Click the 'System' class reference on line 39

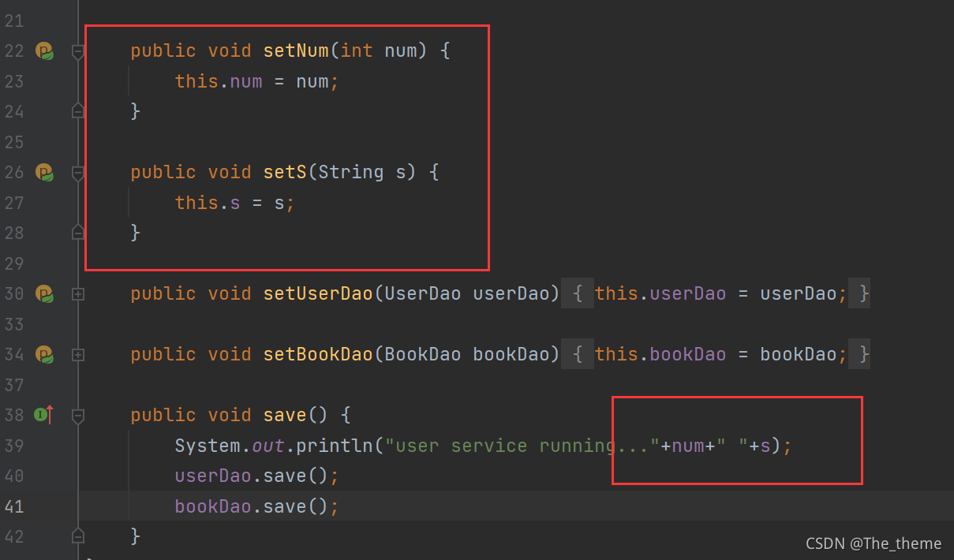point(208,446)
